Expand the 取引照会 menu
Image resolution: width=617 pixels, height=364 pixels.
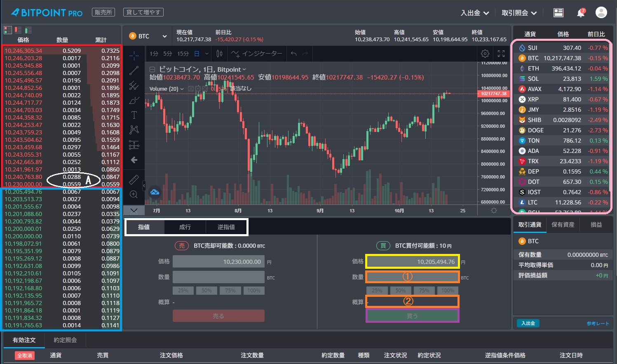click(519, 13)
